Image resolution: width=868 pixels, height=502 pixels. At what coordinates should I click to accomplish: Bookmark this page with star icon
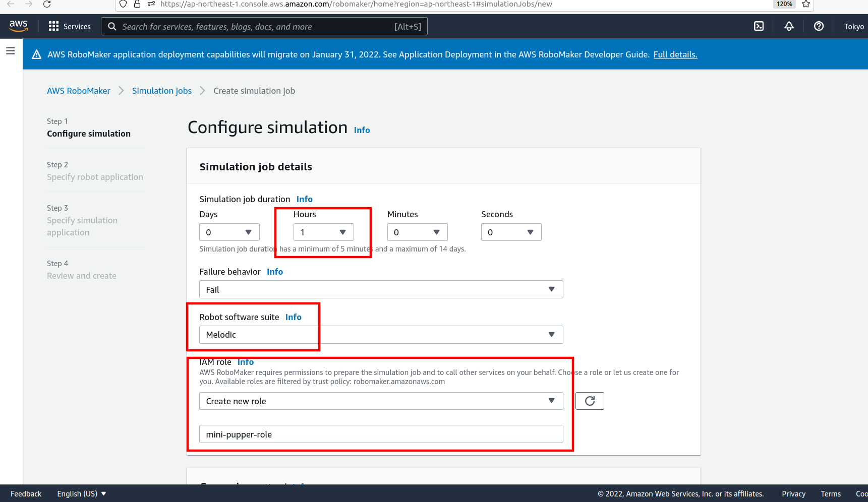806,4
